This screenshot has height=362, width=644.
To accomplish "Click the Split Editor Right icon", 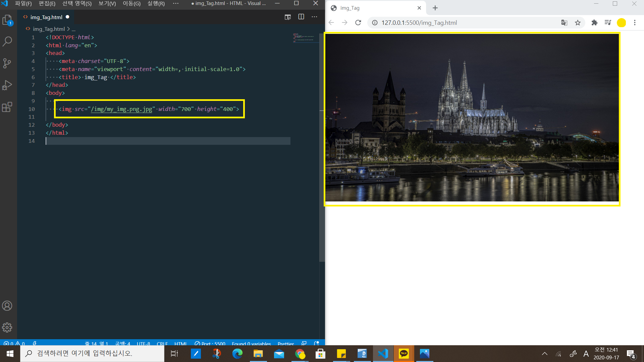I will (x=301, y=17).
